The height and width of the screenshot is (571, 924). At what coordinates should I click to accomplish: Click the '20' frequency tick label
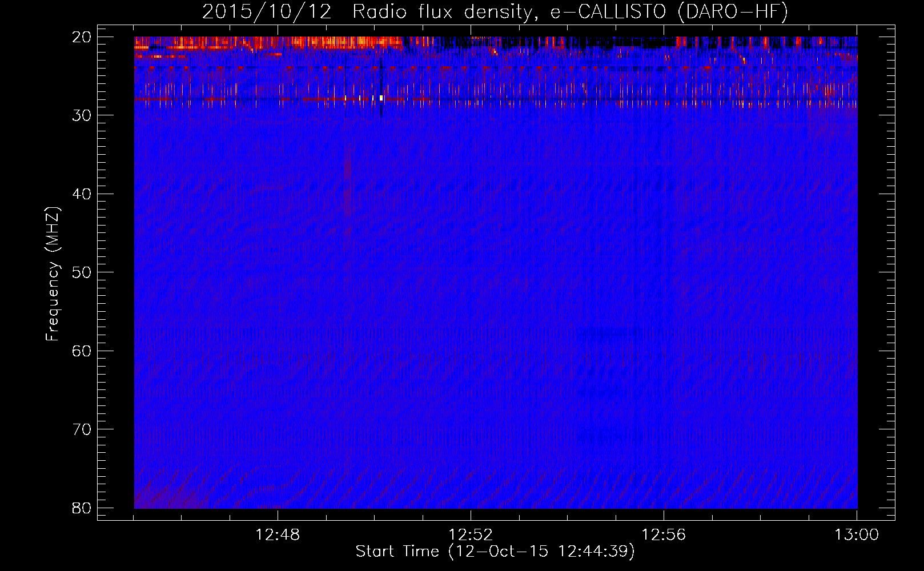(82, 37)
